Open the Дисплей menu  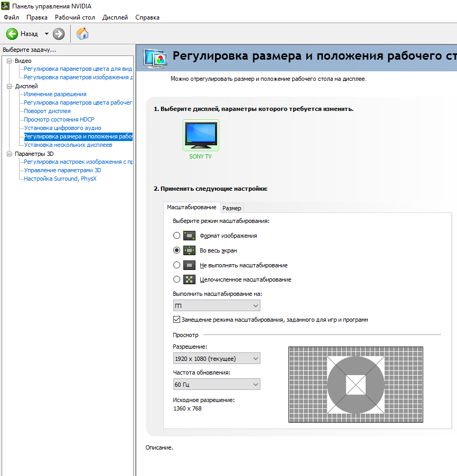tap(115, 17)
